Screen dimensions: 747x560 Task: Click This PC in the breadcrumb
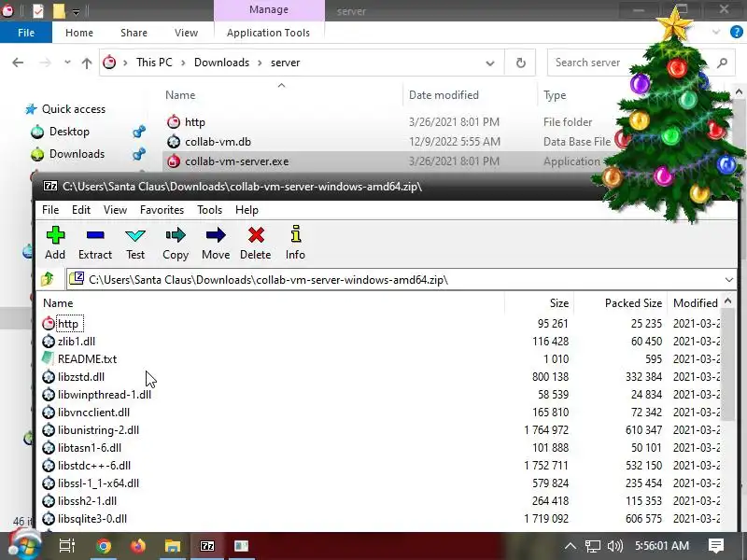pos(154,63)
